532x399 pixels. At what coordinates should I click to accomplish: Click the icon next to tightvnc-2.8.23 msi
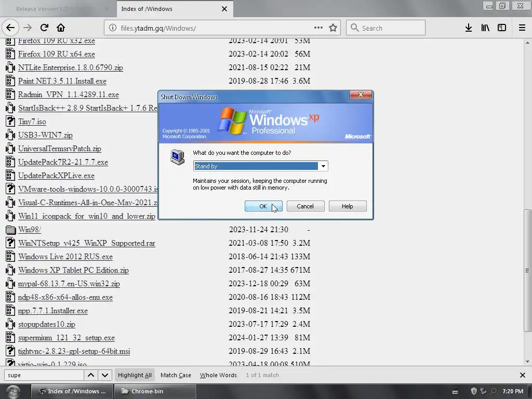(x=10, y=351)
